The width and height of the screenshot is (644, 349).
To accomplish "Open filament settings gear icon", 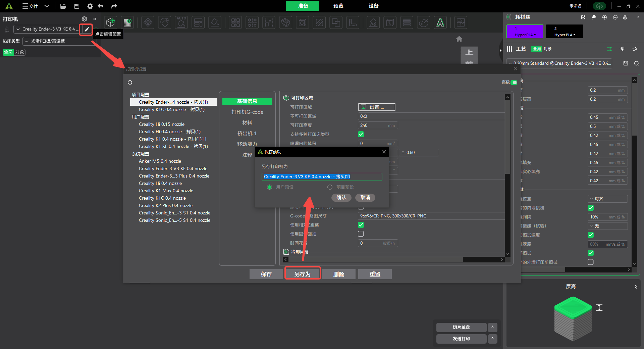I will [x=625, y=17].
